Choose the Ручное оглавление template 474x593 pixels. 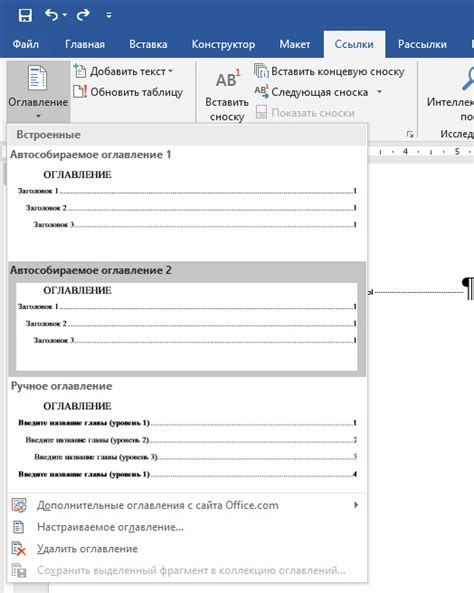tap(187, 434)
